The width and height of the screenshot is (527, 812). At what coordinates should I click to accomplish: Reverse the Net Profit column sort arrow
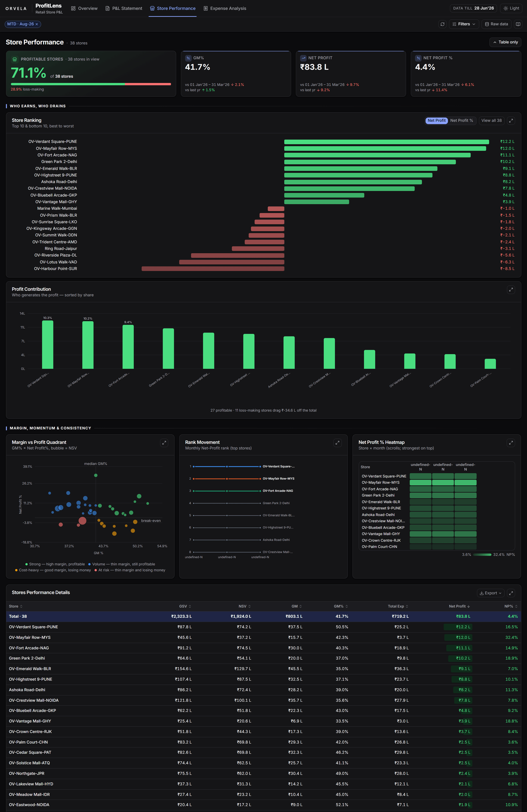pyautogui.click(x=468, y=606)
